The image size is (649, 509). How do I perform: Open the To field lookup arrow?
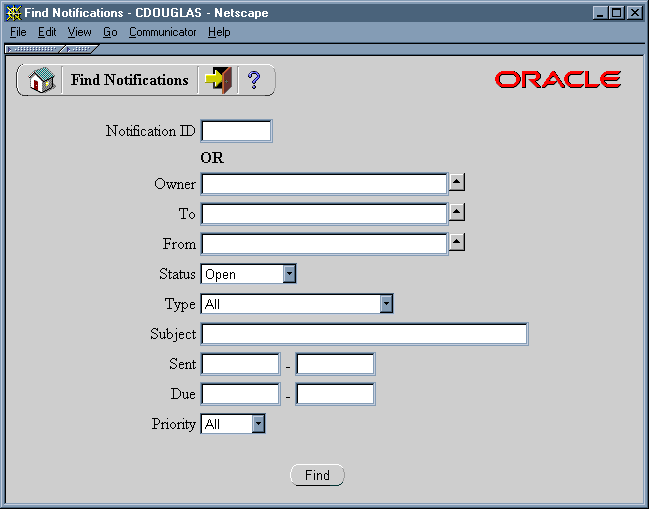(x=457, y=212)
